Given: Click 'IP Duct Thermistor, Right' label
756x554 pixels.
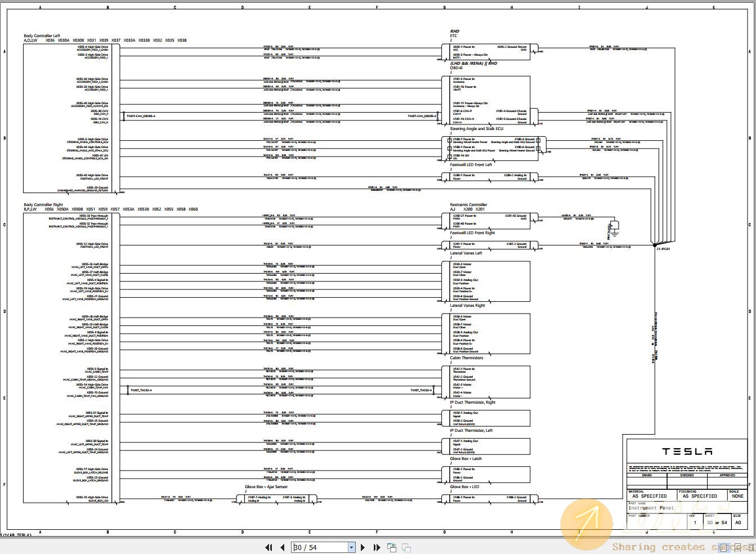Looking at the screenshot, I should tap(472, 402).
